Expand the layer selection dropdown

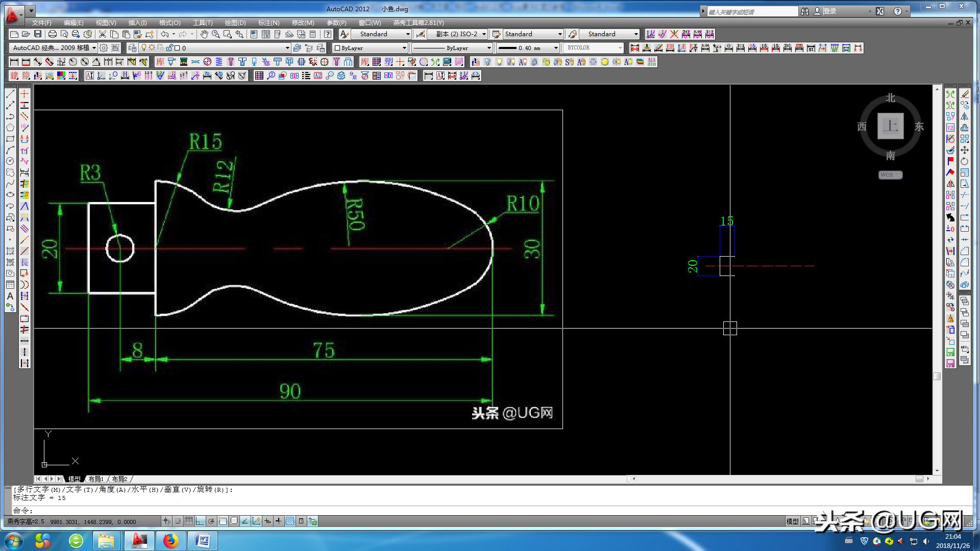point(287,48)
